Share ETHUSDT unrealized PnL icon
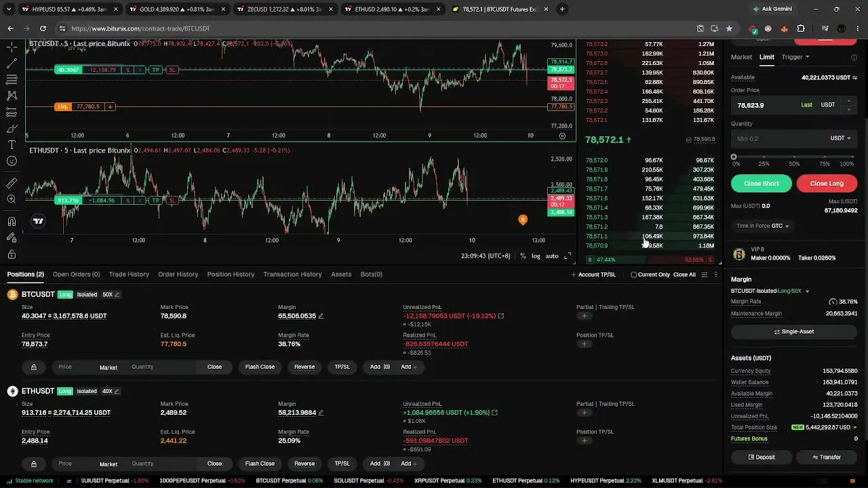The width and height of the screenshot is (868, 488). 494,412
